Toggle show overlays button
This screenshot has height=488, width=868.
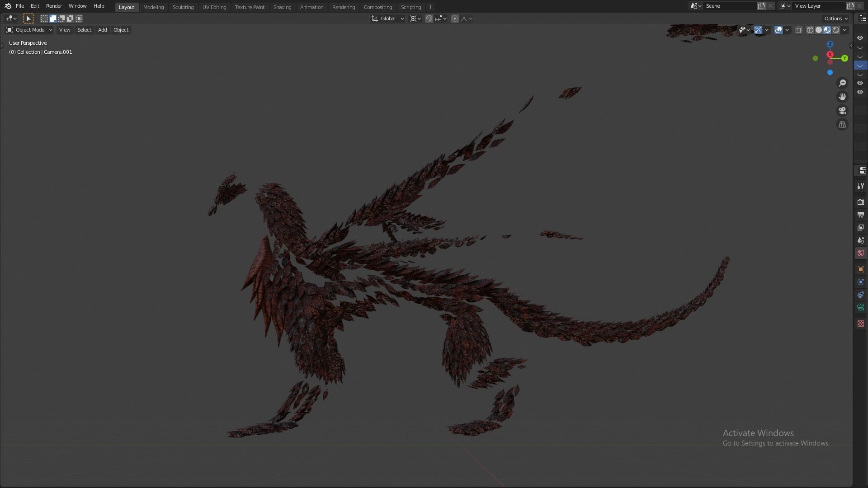pos(778,30)
